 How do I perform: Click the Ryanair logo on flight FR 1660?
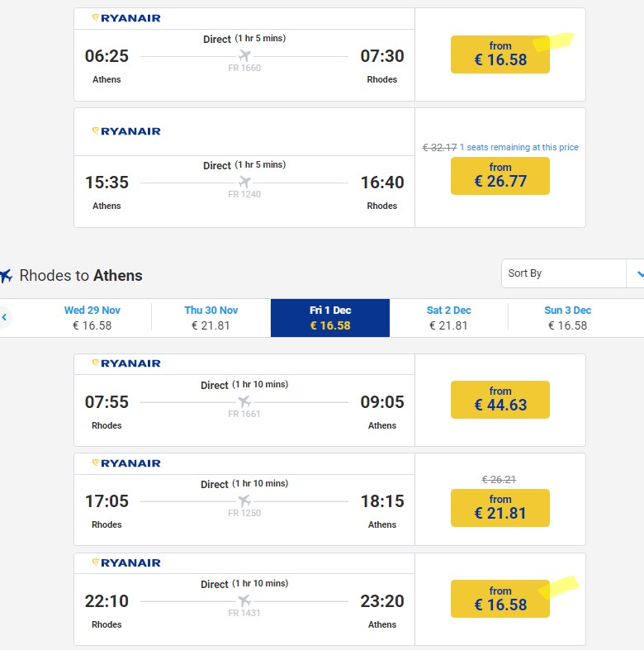[125, 18]
